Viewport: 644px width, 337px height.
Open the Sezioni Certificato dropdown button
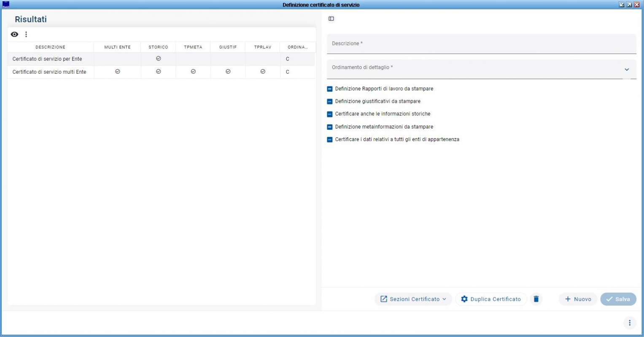point(413,299)
